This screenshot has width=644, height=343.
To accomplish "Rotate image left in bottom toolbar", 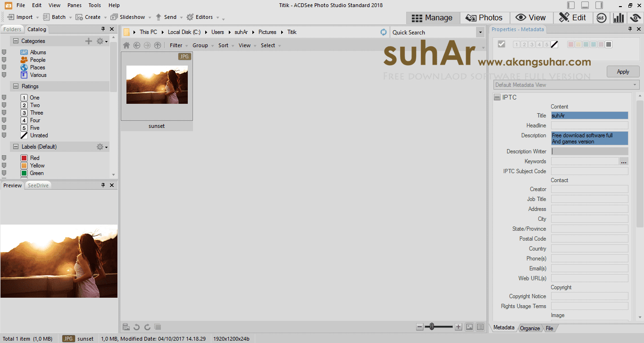I will tap(137, 327).
